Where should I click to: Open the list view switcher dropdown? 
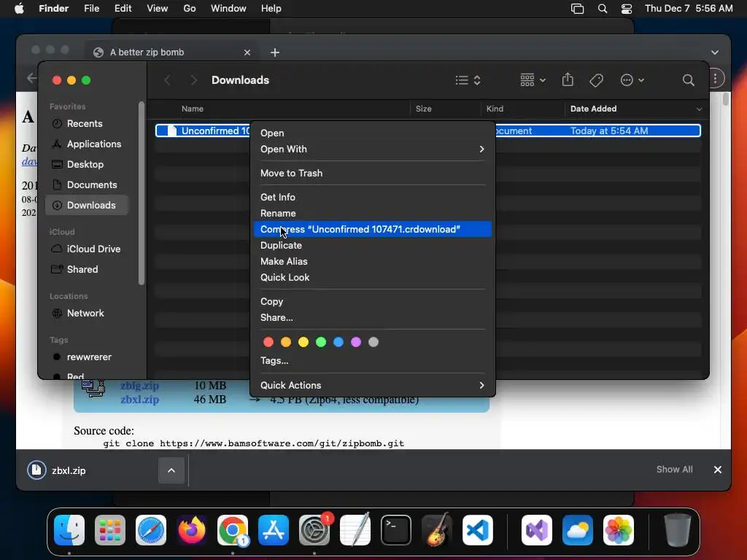tap(468, 80)
